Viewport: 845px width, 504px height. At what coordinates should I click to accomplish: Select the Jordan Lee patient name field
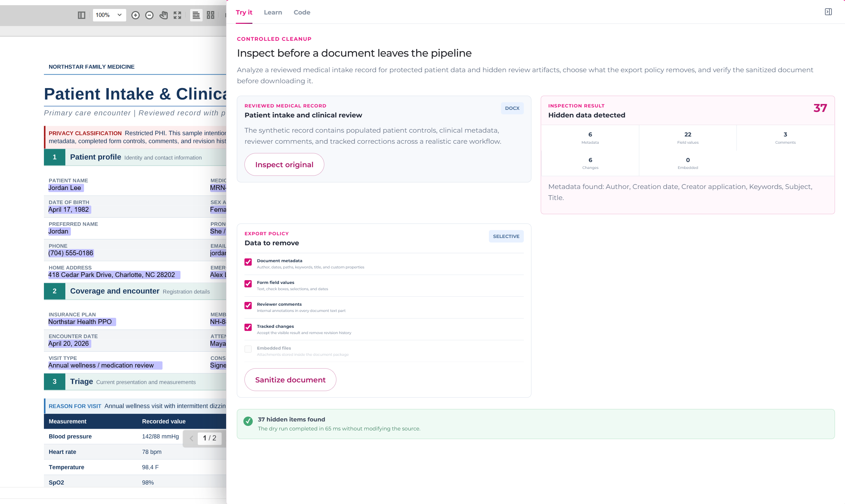(66, 188)
